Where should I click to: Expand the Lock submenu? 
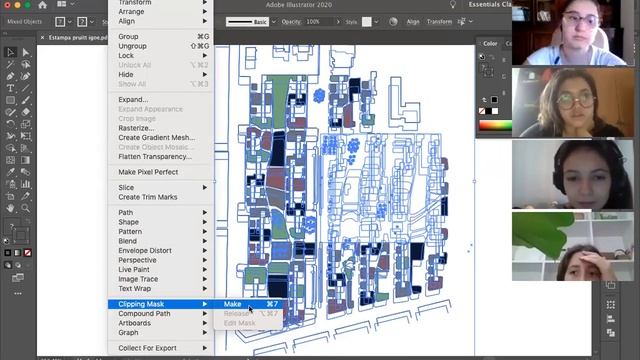click(160, 56)
